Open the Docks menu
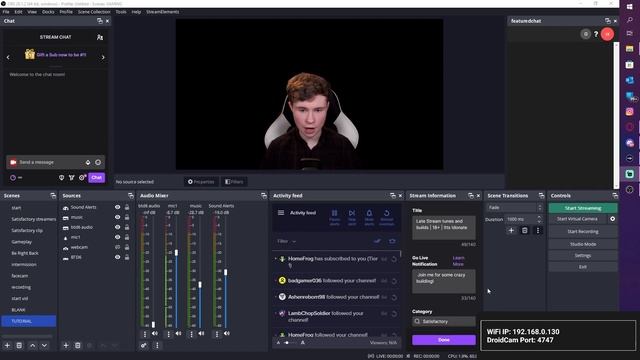The height and width of the screenshot is (360, 640). coord(48,12)
